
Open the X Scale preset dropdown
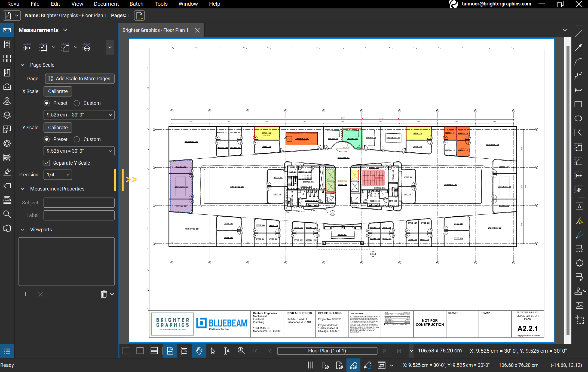[79, 115]
